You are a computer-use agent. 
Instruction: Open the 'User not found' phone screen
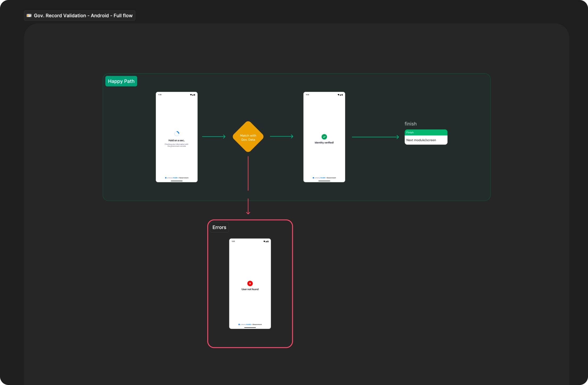pos(250,284)
